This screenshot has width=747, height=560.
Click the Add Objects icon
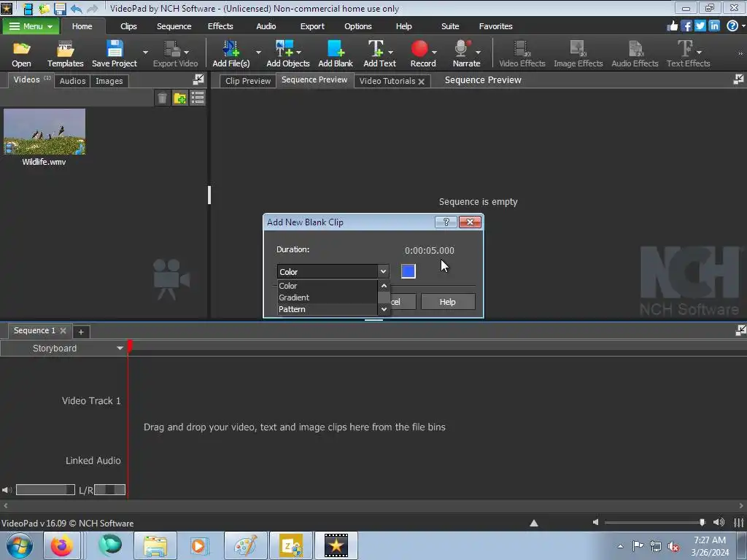pyautogui.click(x=287, y=53)
